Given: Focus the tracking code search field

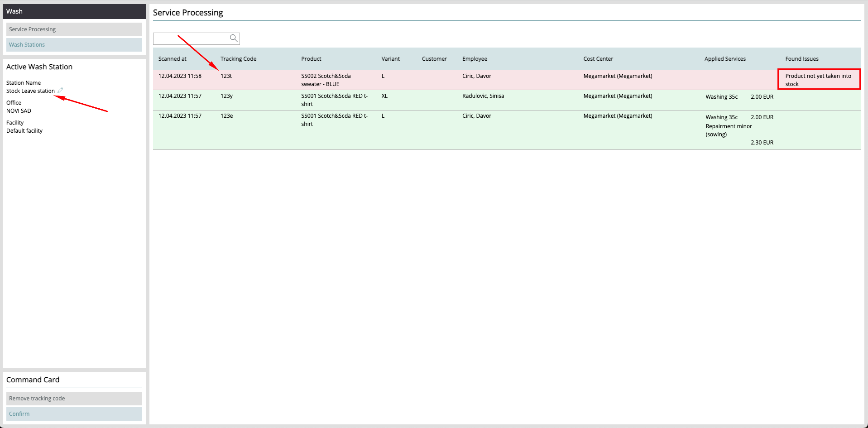Looking at the screenshot, I should coord(191,38).
